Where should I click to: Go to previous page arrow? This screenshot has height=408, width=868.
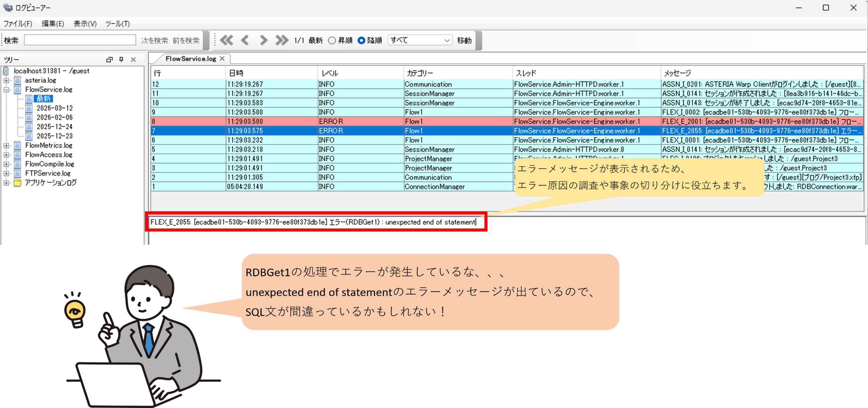[245, 40]
